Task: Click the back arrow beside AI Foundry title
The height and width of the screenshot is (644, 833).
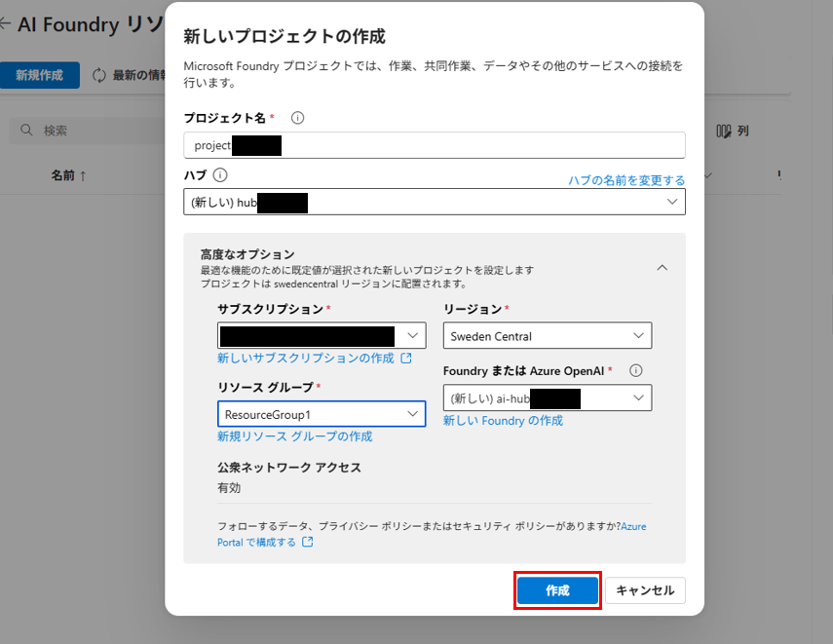Action: tap(5, 23)
